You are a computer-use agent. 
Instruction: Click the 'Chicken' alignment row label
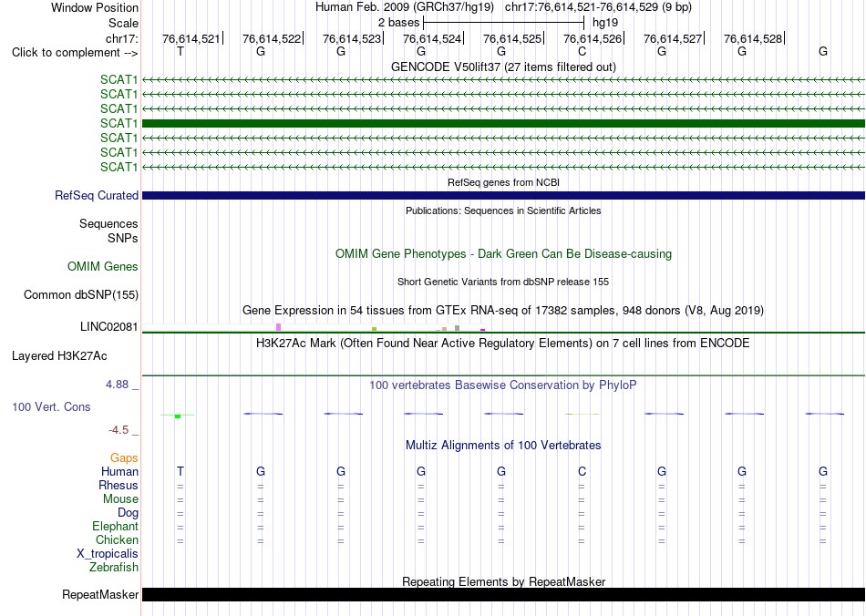tap(117, 539)
